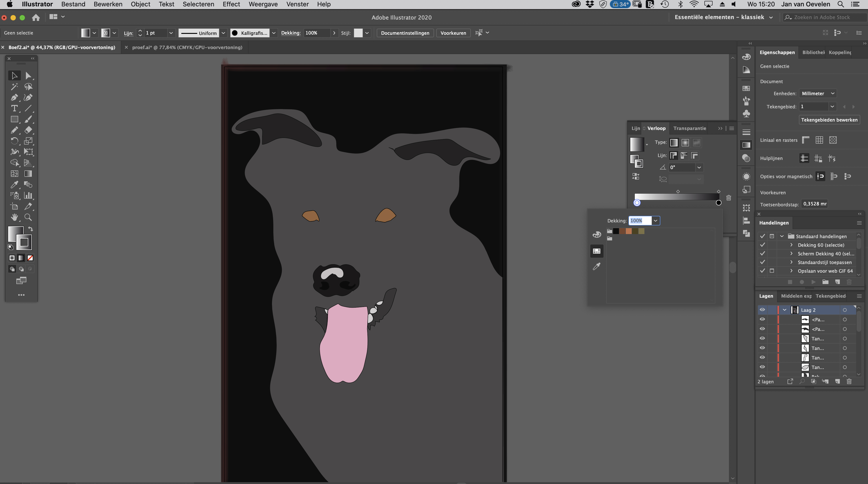Click the Tekengebieden bewerken button
868x484 pixels.
(830, 120)
